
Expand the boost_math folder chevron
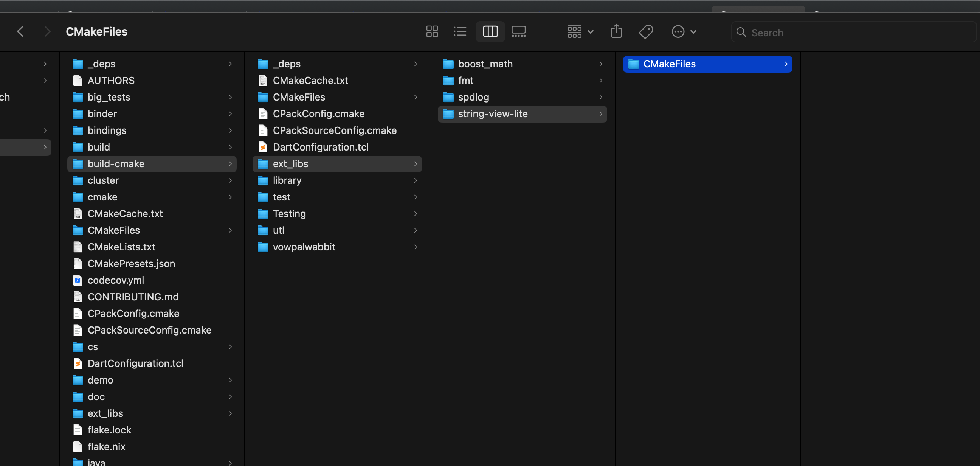pyautogui.click(x=601, y=64)
